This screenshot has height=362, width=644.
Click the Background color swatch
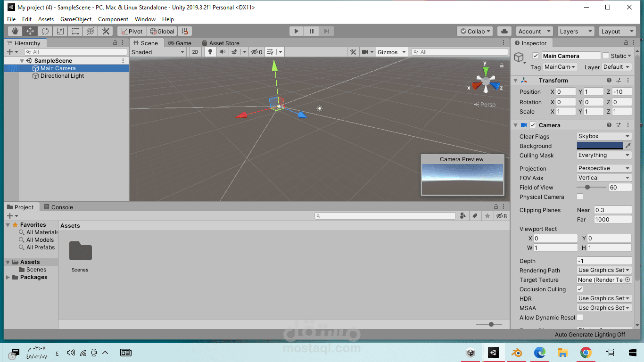(x=600, y=146)
